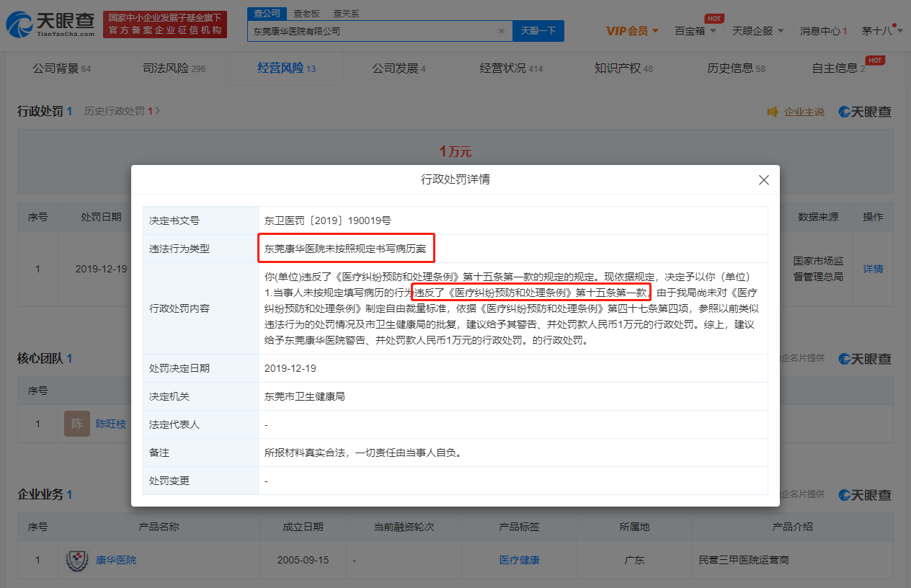Click the 陈 avatar thumbnail
This screenshot has height=588, width=911.
tap(77, 424)
